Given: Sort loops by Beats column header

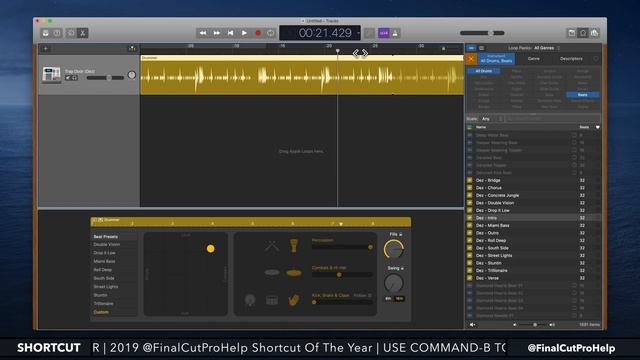Looking at the screenshot, I should [584, 127].
